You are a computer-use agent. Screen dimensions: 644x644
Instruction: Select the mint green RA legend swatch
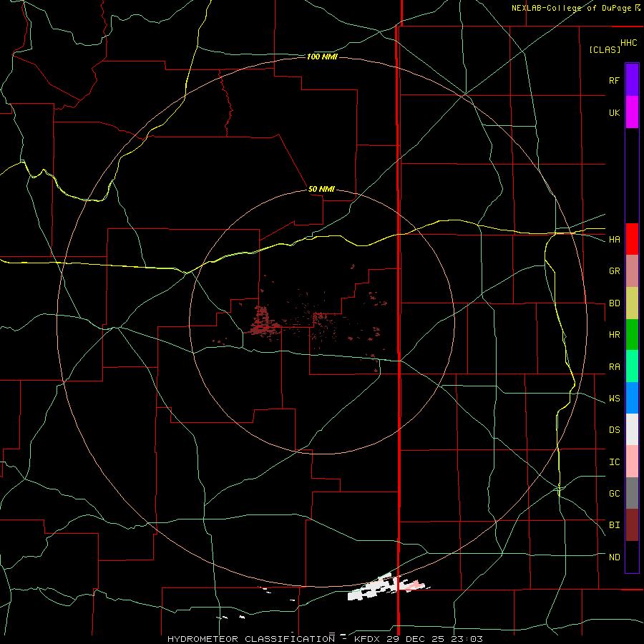(x=632, y=366)
